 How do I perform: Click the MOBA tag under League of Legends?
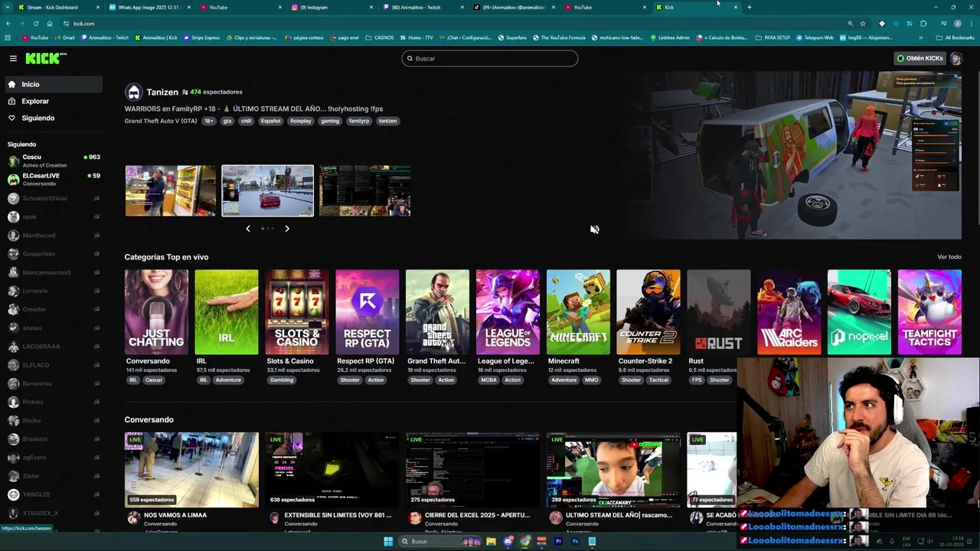488,380
